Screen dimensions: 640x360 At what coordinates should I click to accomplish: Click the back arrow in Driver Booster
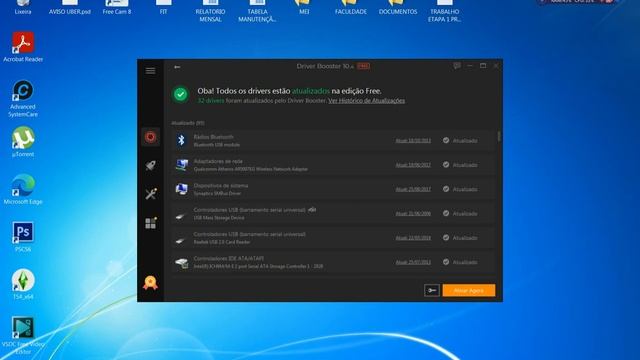pos(177,67)
